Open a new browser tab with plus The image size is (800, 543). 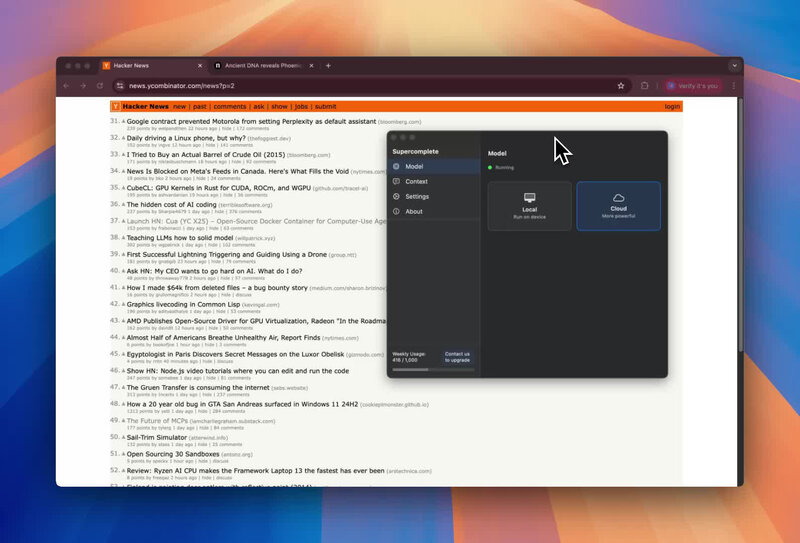(x=328, y=65)
